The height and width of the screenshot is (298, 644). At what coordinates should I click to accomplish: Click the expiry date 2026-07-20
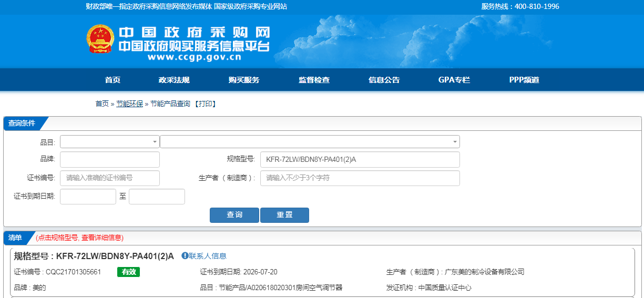pyautogui.click(x=260, y=272)
